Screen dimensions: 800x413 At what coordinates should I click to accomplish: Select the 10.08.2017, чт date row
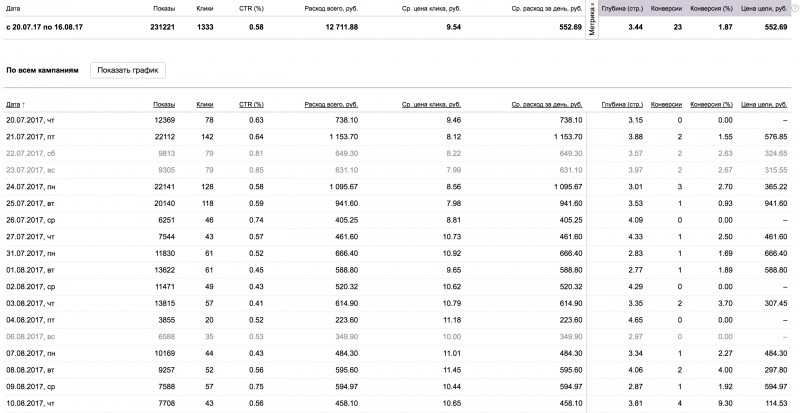click(x=29, y=401)
